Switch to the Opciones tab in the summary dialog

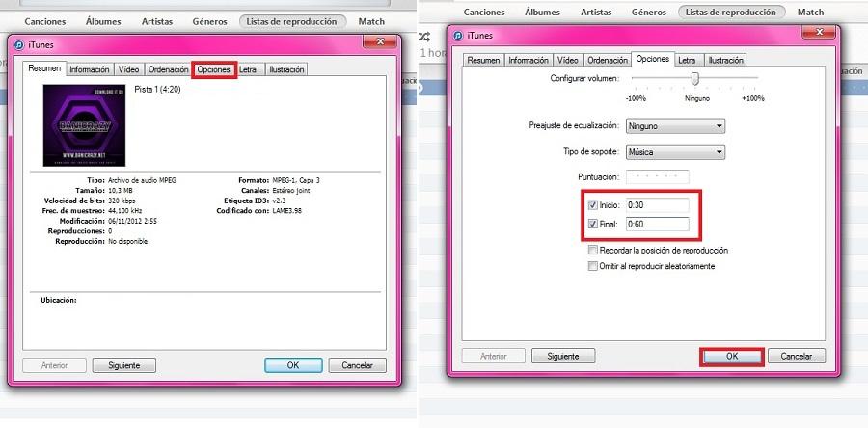tap(213, 69)
